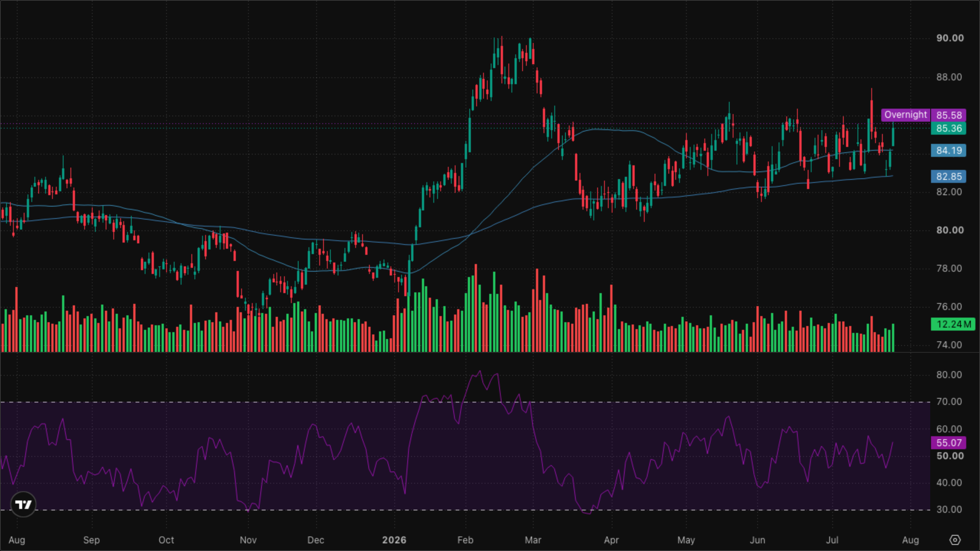Click the TradingView logo badge
Viewport: 980px width, 551px height.
pos(23,504)
